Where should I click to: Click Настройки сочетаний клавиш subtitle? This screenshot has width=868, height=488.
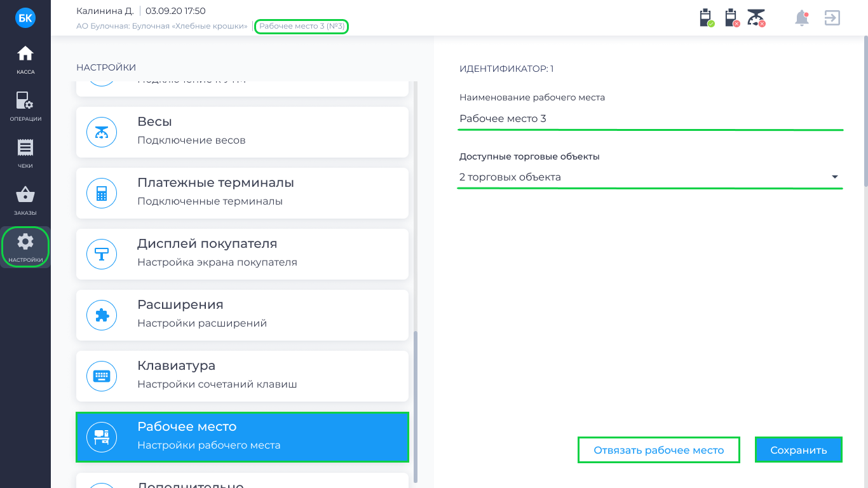[217, 384]
